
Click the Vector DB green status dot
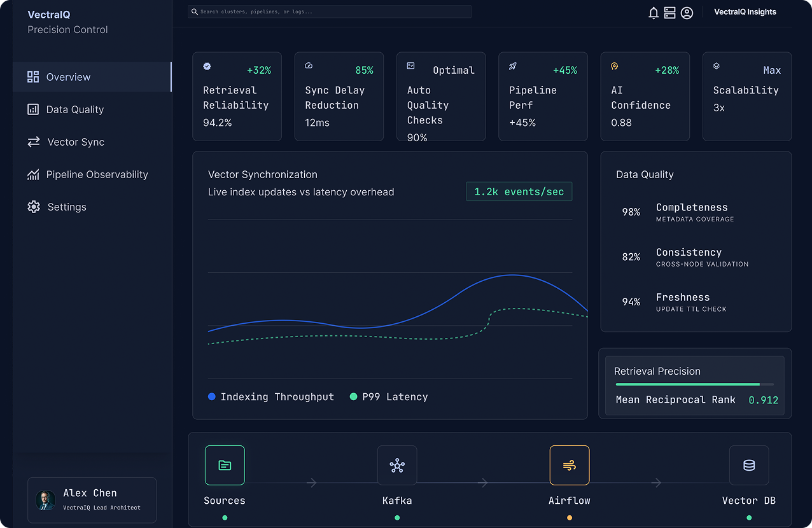(749, 518)
